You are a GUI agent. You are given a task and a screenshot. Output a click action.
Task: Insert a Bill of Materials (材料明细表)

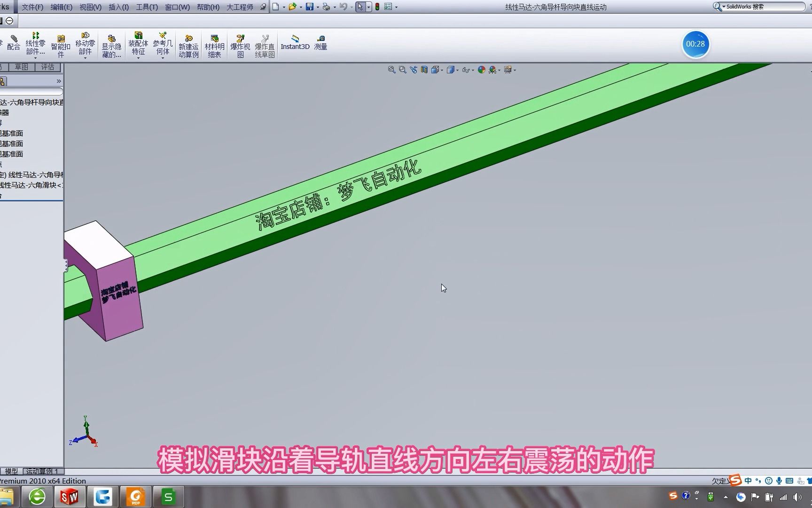214,44
